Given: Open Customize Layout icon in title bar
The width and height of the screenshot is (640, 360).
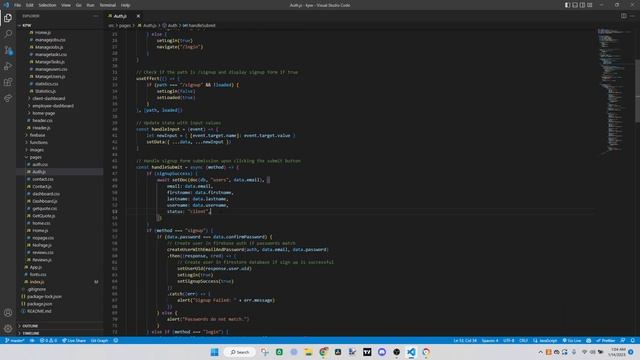Looking at the screenshot, I should click(x=590, y=5).
